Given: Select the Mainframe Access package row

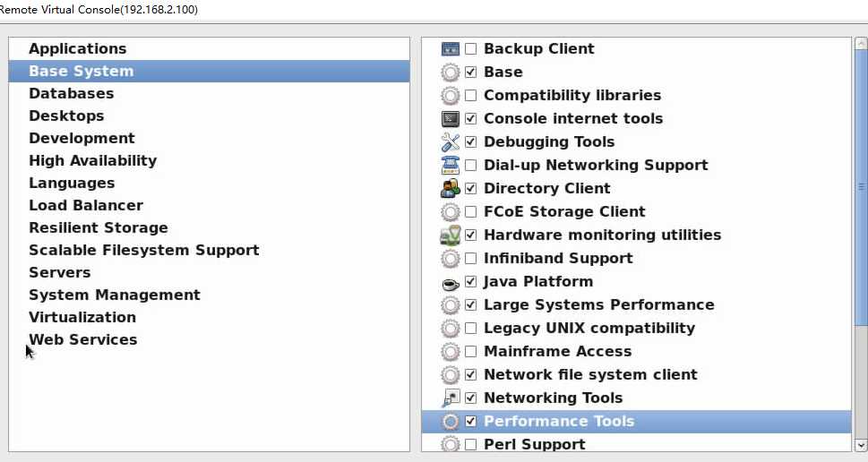Looking at the screenshot, I should (x=557, y=352).
